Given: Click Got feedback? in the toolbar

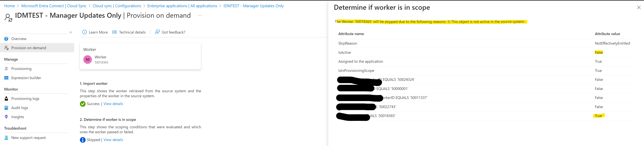Looking at the screenshot, I should 170,32.
